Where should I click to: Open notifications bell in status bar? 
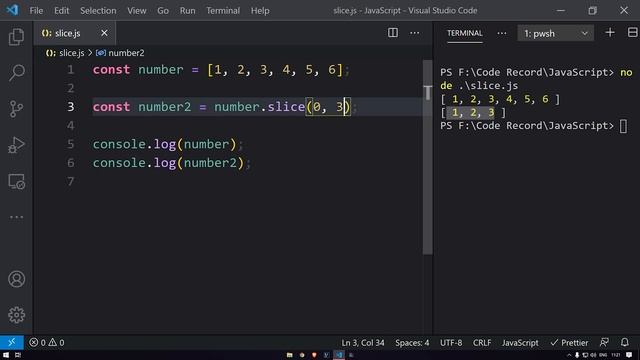(624, 342)
